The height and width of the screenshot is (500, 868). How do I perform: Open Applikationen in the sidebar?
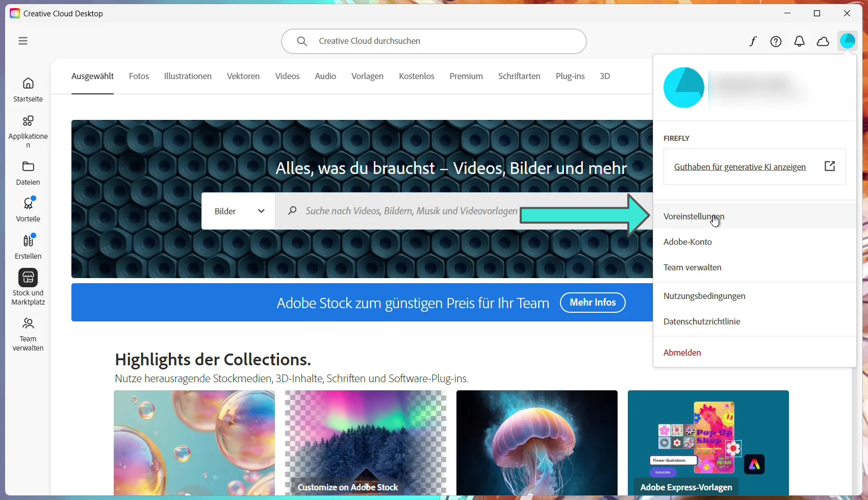coord(28,131)
